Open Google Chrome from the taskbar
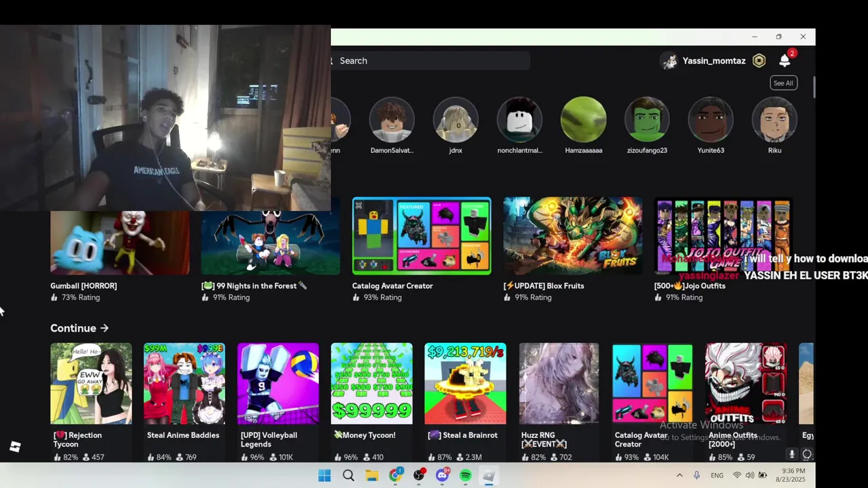Screen dimensions: 868x488 tap(395, 476)
